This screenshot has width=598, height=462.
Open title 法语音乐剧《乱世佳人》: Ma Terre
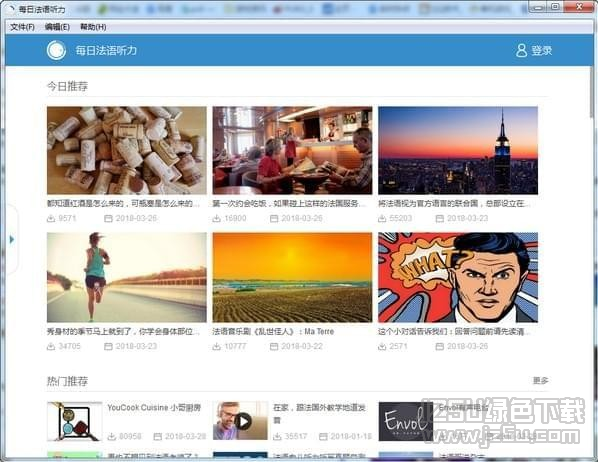click(273, 332)
